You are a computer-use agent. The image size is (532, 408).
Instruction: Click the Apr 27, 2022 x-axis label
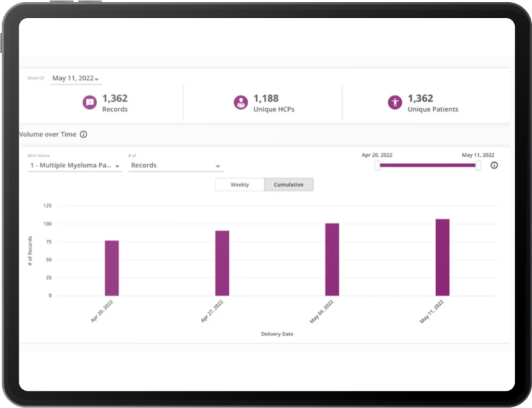[x=212, y=312]
